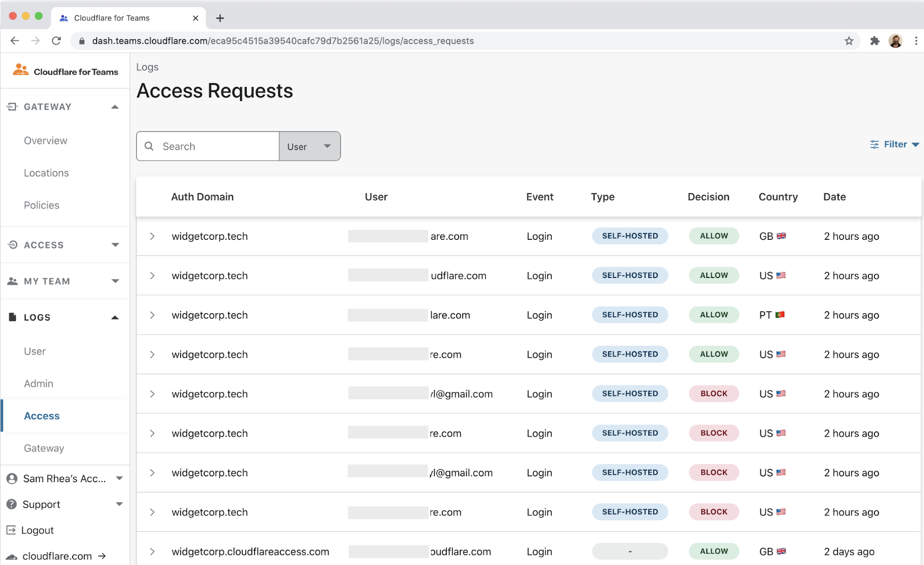Screen dimensions: 924x565
Task: Expand the PT lare.com login row
Action: click(152, 315)
